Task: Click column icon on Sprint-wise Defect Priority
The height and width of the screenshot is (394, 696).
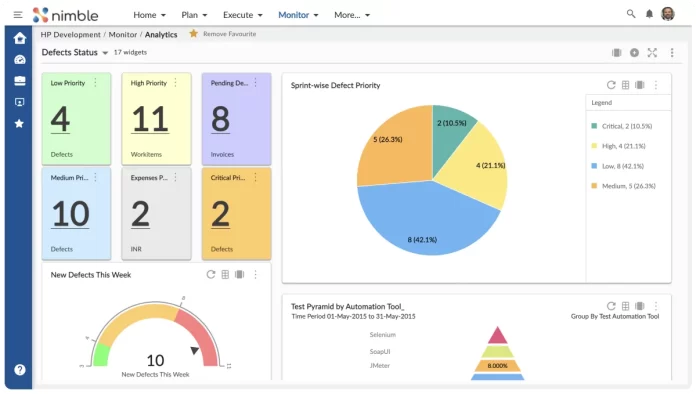Action: (640, 85)
